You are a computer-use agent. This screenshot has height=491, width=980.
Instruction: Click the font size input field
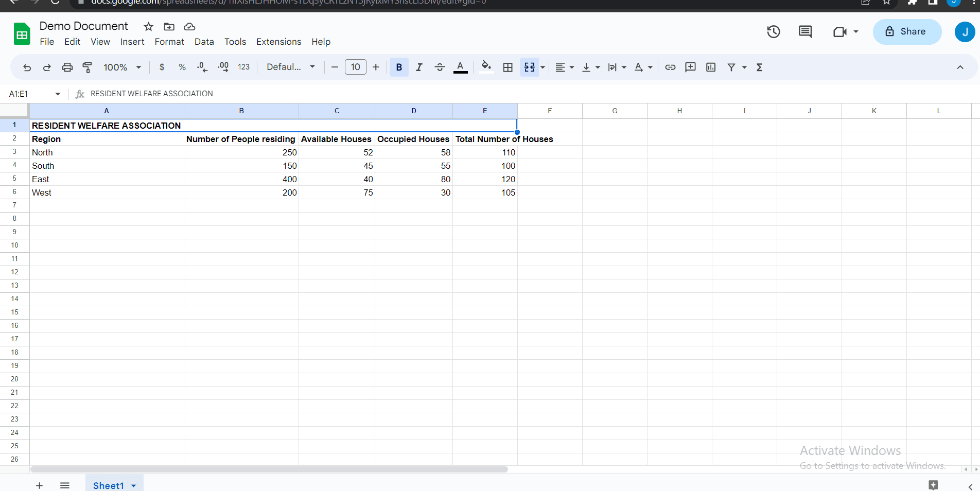click(x=355, y=67)
